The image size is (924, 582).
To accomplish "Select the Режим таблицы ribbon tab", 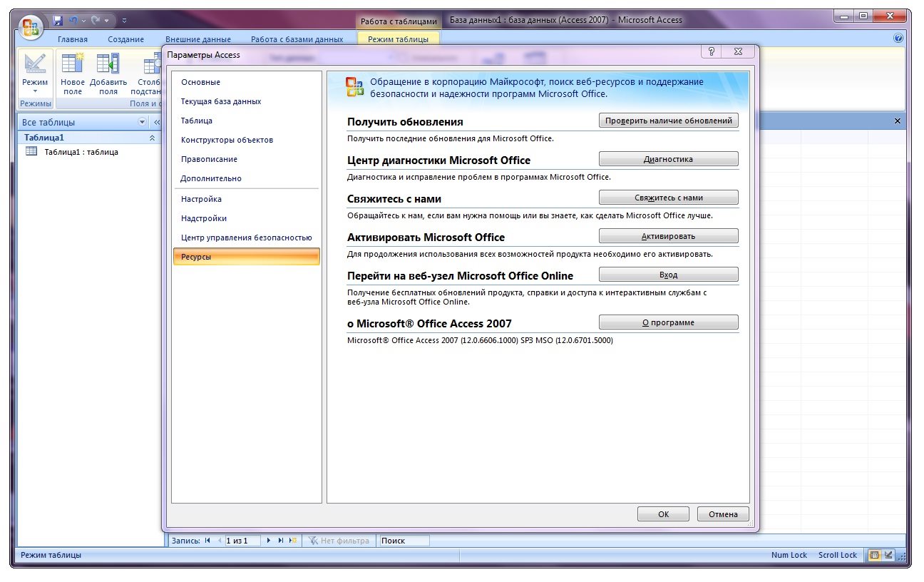I will [x=399, y=40].
